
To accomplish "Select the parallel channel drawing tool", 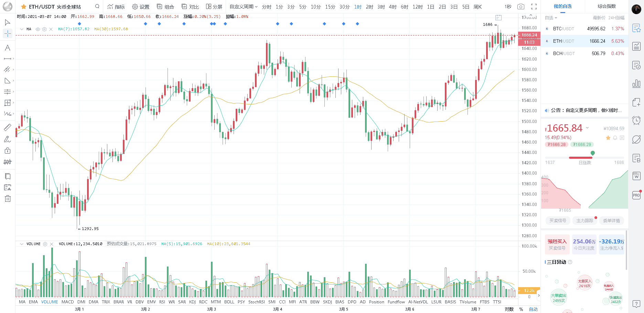I will pyautogui.click(x=7, y=70).
